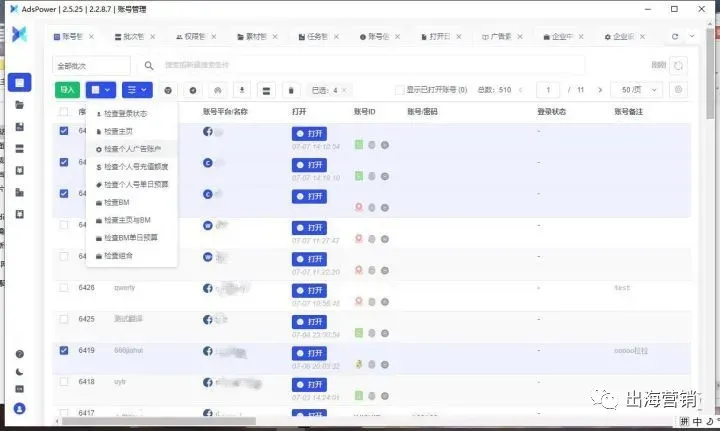This screenshot has width=720, height=431.
Task: Select 检查登录状态 menu entry
Action: (131, 113)
